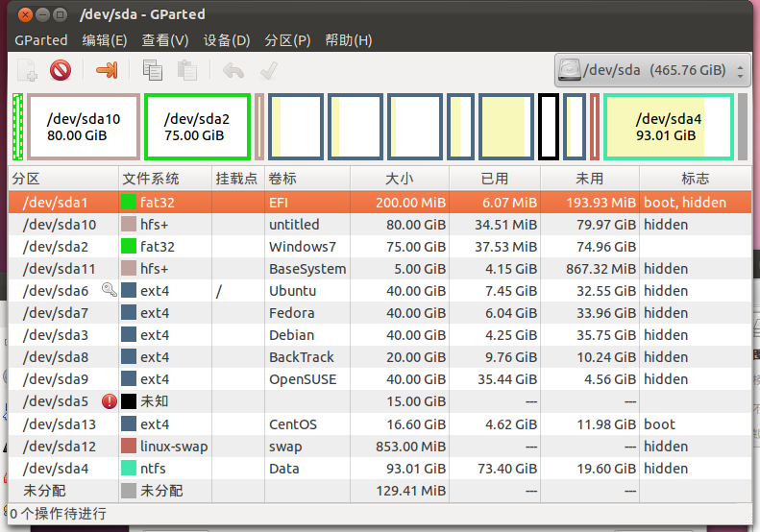This screenshot has height=532, width=760.
Task: Click the mount point / of /dev/sda6
Action: click(x=219, y=291)
